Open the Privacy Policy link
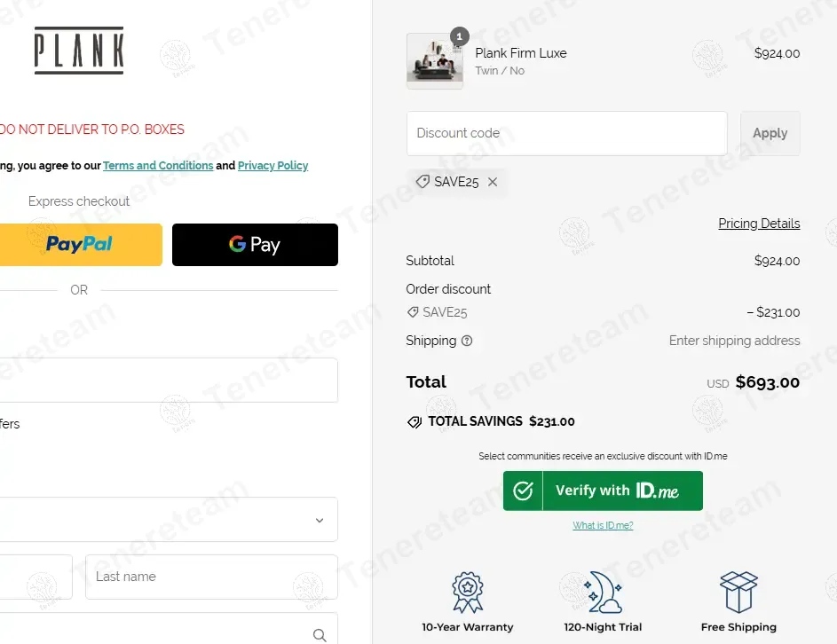Screen dimensions: 837x644 (x=272, y=165)
